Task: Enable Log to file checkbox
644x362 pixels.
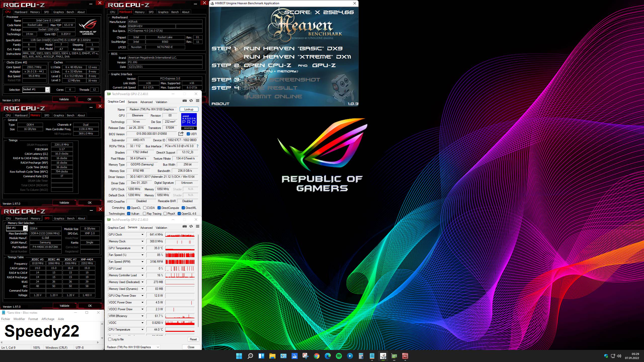Action: [x=110, y=339]
